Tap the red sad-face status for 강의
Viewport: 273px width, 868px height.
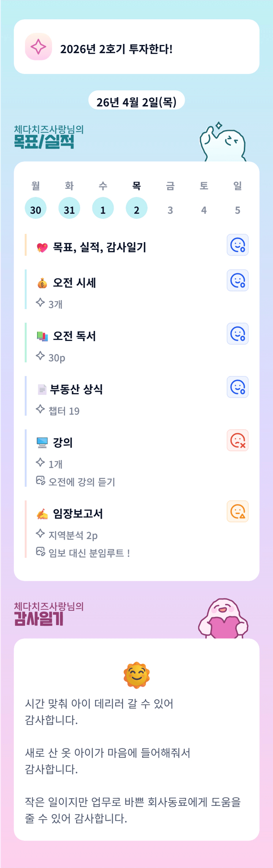237,440
